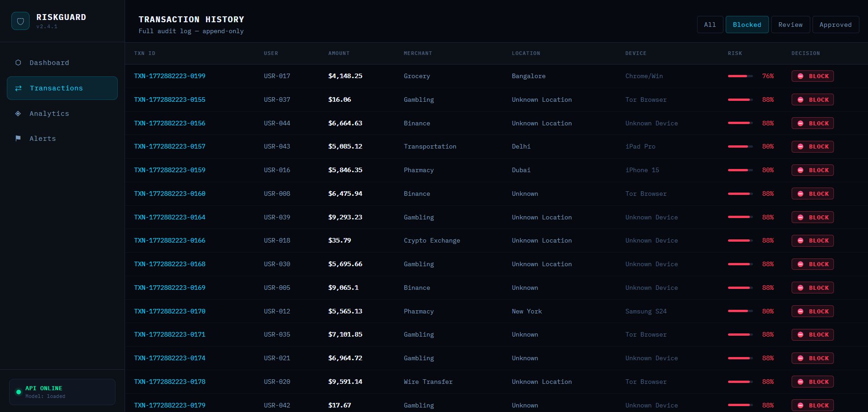Click the block icon for TXN-1772882223-0199
Screen dimensions: 868x412
(800, 76)
